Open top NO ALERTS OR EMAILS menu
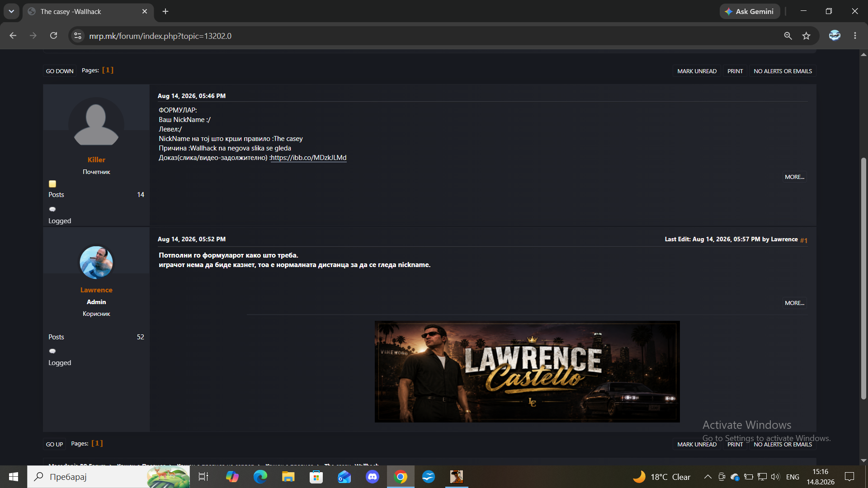 [x=783, y=71]
